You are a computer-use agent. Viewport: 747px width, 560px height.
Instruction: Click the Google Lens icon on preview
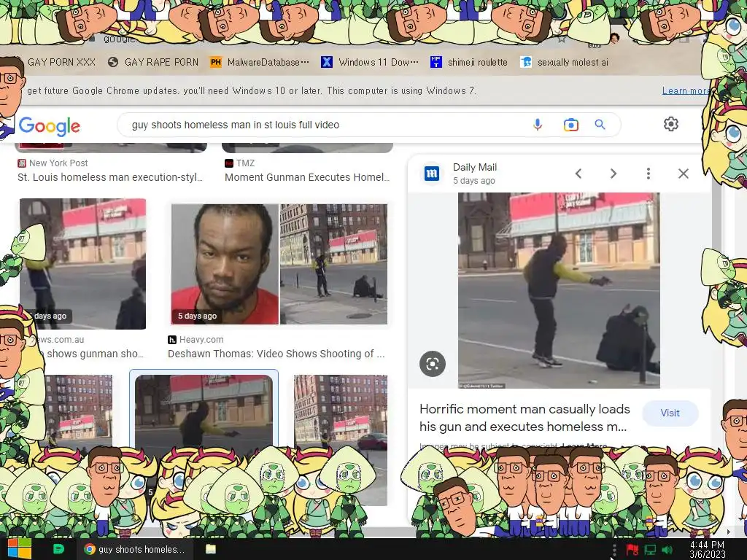tap(432, 364)
